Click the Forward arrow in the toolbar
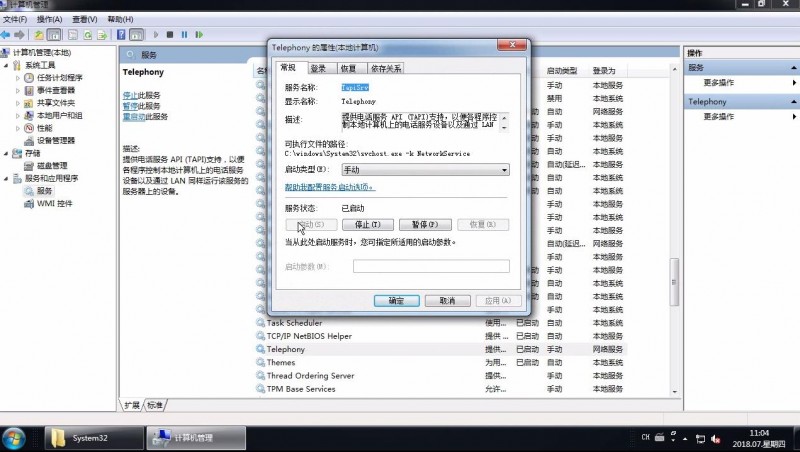Viewport: 800px width, 452px height. (19, 35)
